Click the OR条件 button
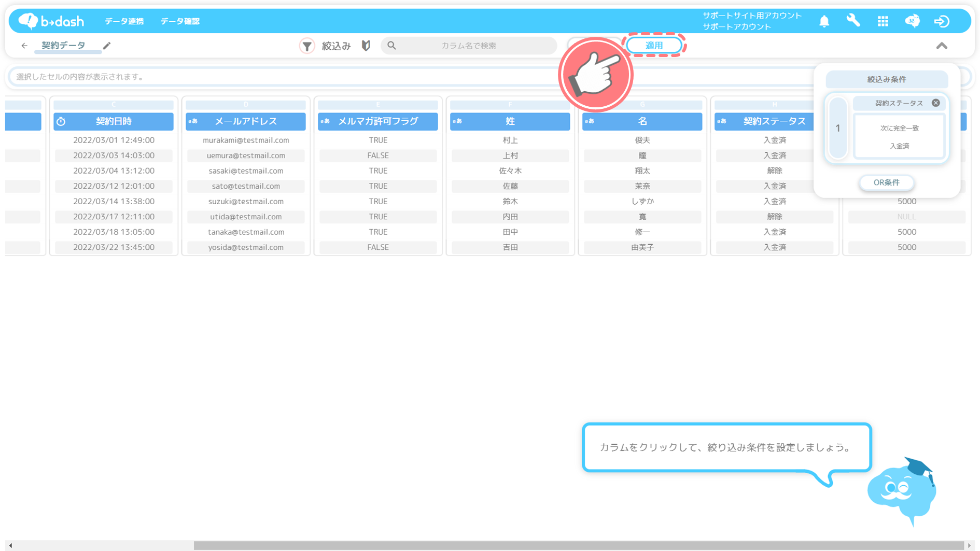Image resolution: width=980 pixels, height=551 pixels. click(886, 182)
